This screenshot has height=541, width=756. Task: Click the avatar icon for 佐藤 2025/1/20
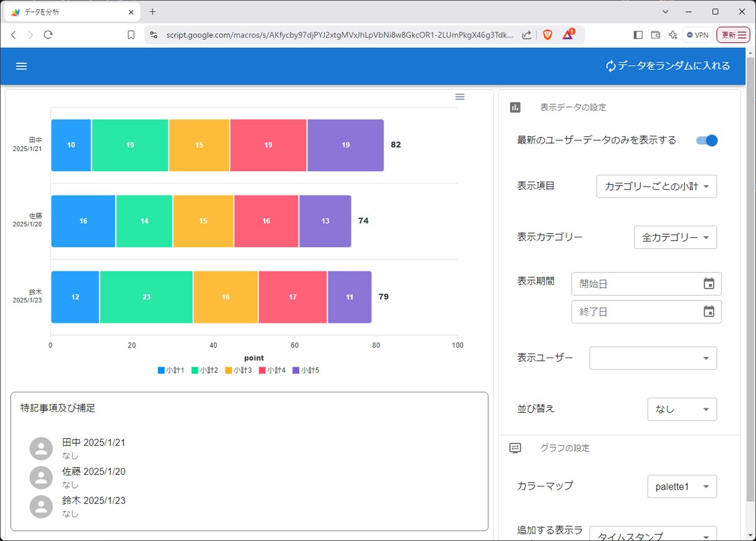(41, 478)
